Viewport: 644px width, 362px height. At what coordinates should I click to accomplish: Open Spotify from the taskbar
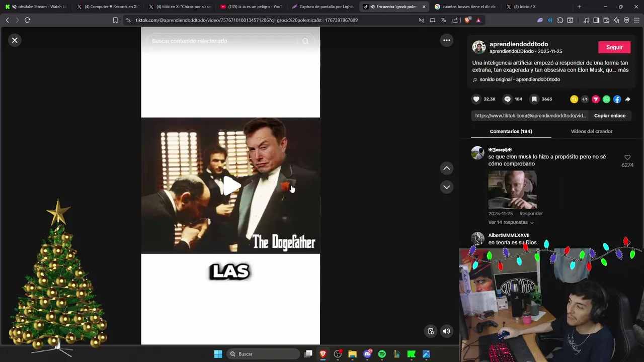point(382,354)
